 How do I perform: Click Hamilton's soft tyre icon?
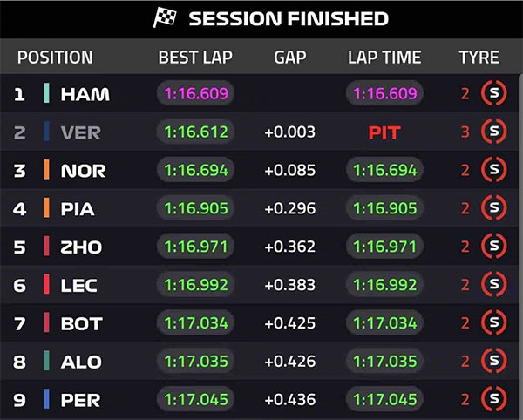coord(494,94)
